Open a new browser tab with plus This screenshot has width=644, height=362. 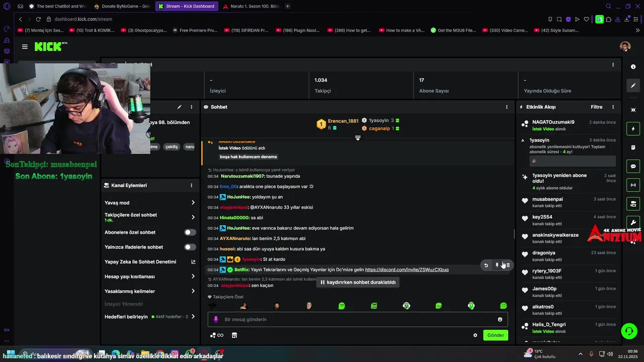coord(287,6)
